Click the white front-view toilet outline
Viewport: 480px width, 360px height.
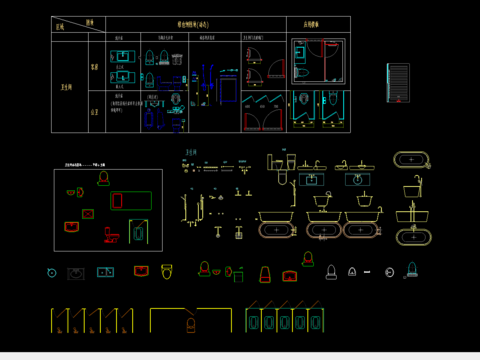click(331, 272)
